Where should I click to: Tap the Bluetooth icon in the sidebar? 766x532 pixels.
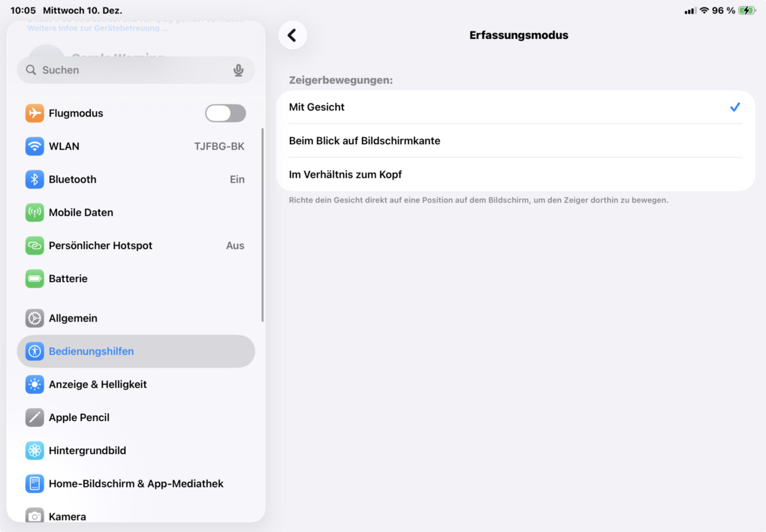click(35, 179)
